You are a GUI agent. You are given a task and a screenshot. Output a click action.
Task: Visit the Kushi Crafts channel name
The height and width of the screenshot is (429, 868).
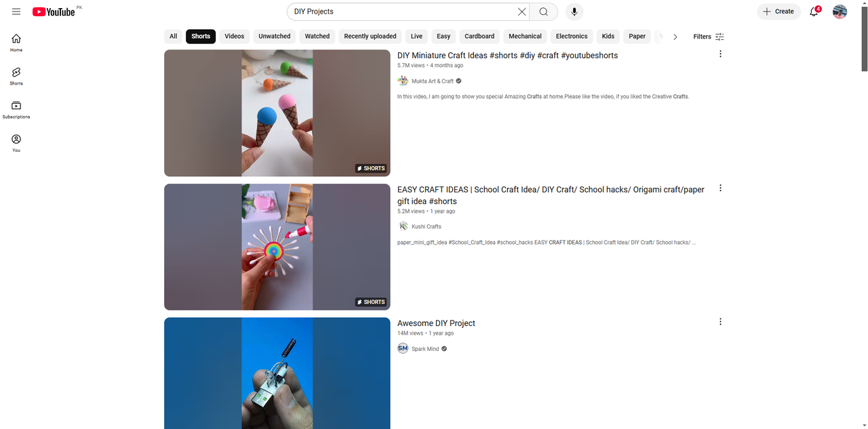coord(427,226)
